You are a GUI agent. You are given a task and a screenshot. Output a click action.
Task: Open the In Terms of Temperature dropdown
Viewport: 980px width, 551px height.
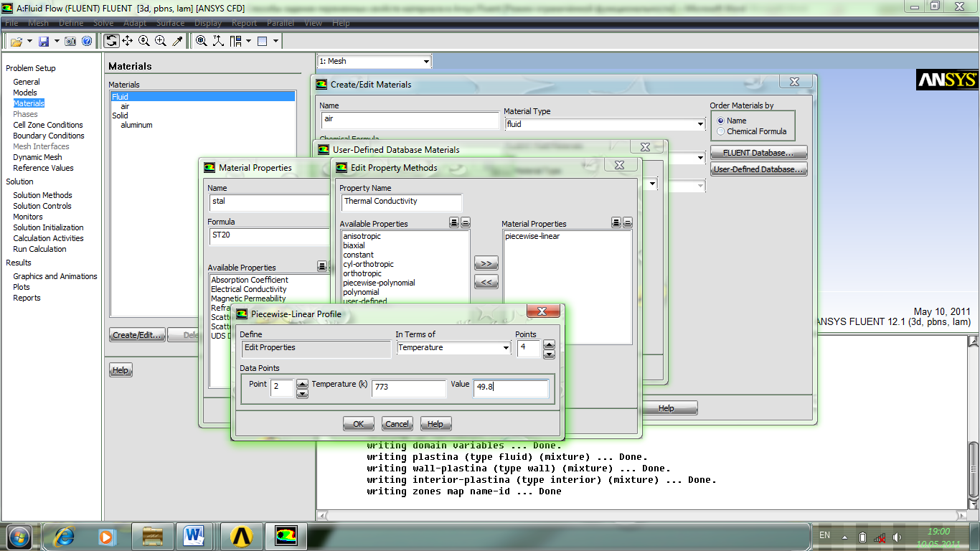pyautogui.click(x=506, y=348)
